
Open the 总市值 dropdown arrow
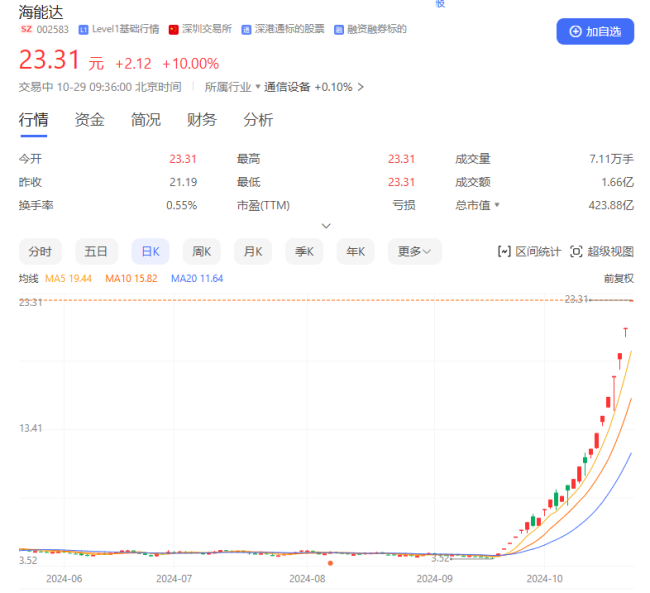coord(497,205)
